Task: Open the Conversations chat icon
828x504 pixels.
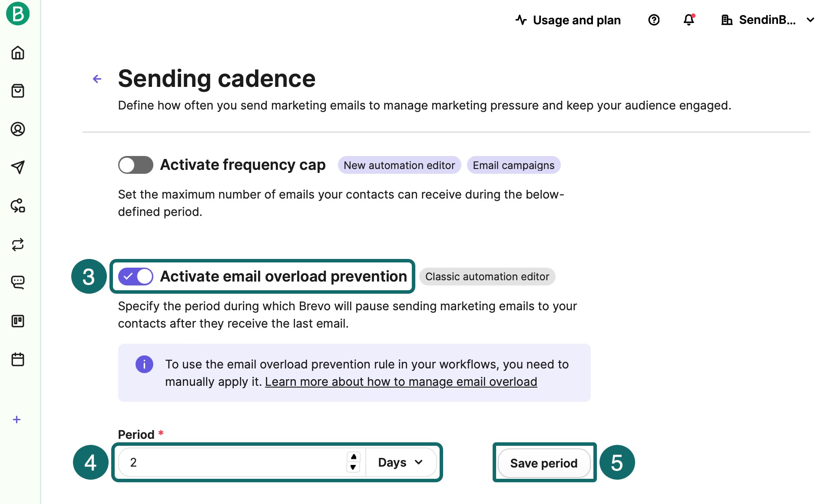Action: [x=18, y=282]
